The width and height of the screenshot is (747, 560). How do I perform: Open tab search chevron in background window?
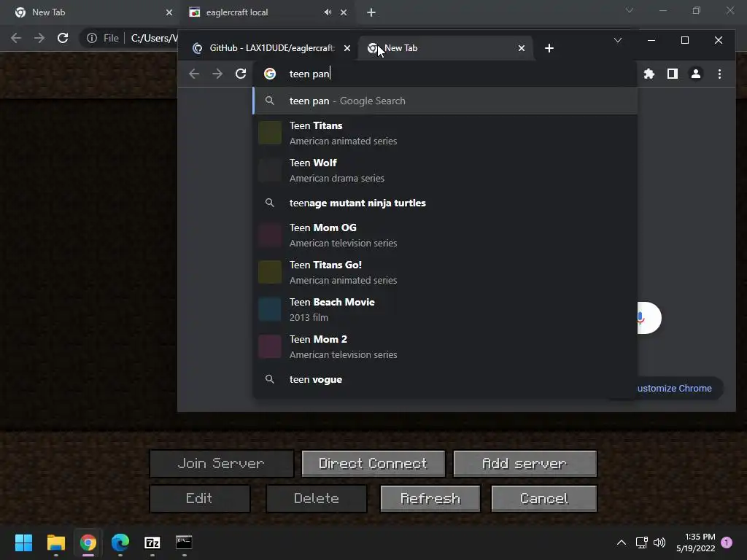[x=630, y=10]
